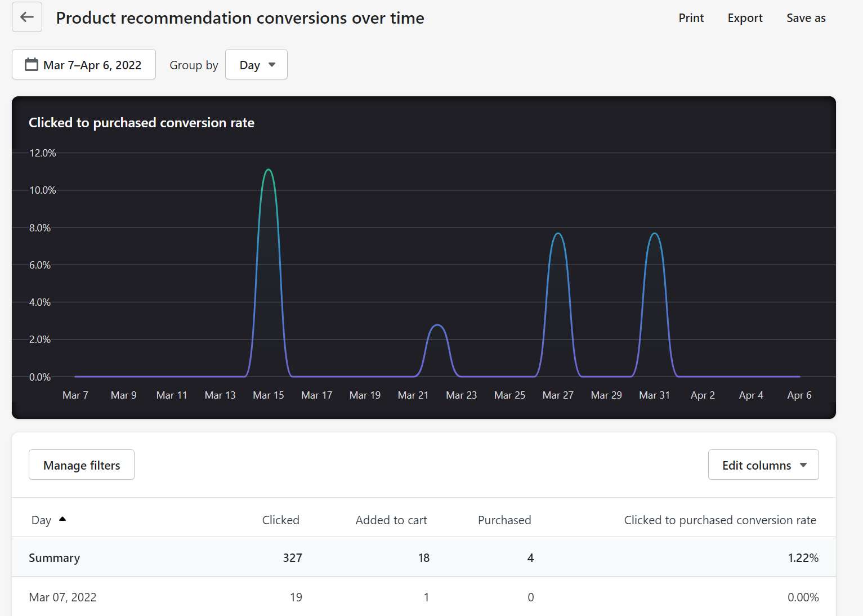
Task: Sort by Clicked to purchased conversion rate column
Action: pyautogui.click(x=720, y=520)
